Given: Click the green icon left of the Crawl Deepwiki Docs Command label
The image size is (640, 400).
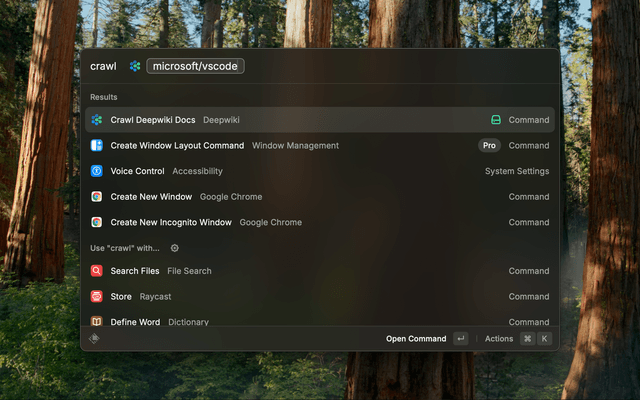Looking at the screenshot, I should pos(496,120).
